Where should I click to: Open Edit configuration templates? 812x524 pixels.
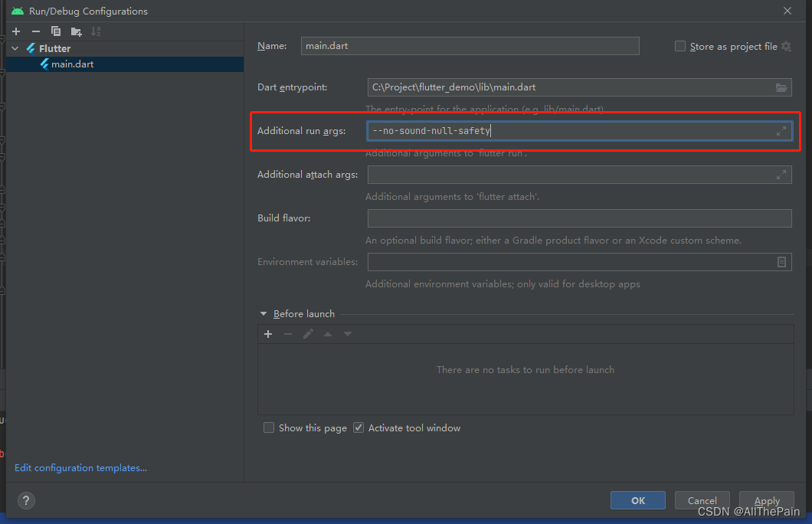[80, 467]
